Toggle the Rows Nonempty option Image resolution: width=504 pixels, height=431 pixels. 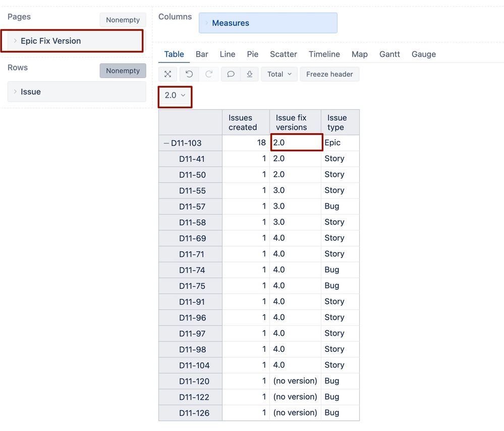coord(123,71)
